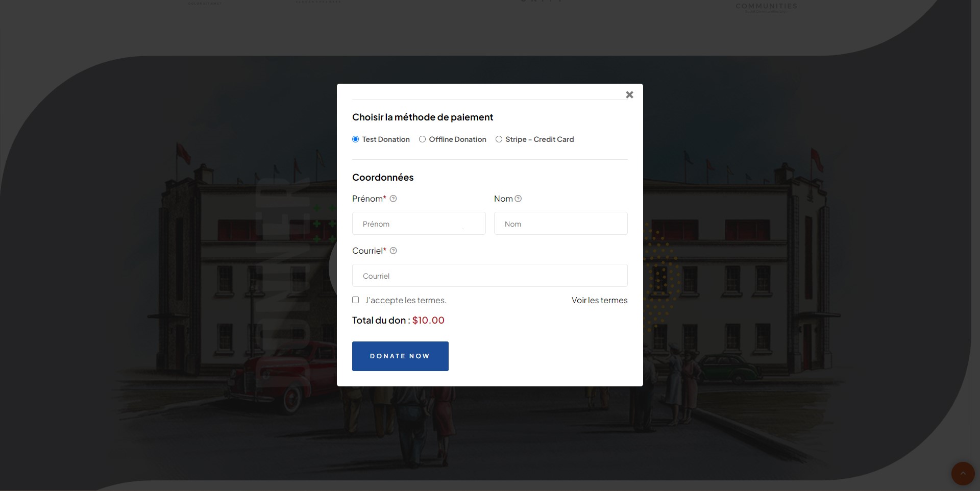Tick the J'accepte les termes checkbox
The image size is (980, 491).
pos(356,300)
